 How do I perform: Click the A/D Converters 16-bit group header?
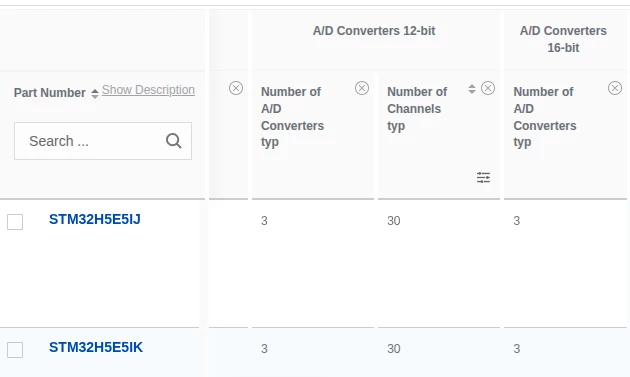click(x=563, y=39)
